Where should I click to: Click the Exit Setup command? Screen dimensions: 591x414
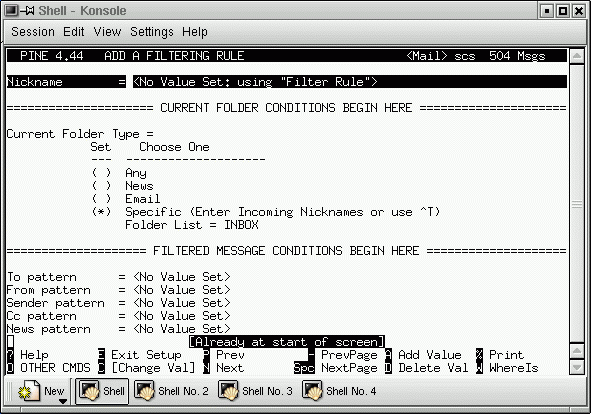pyautogui.click(x=140, y=355)
